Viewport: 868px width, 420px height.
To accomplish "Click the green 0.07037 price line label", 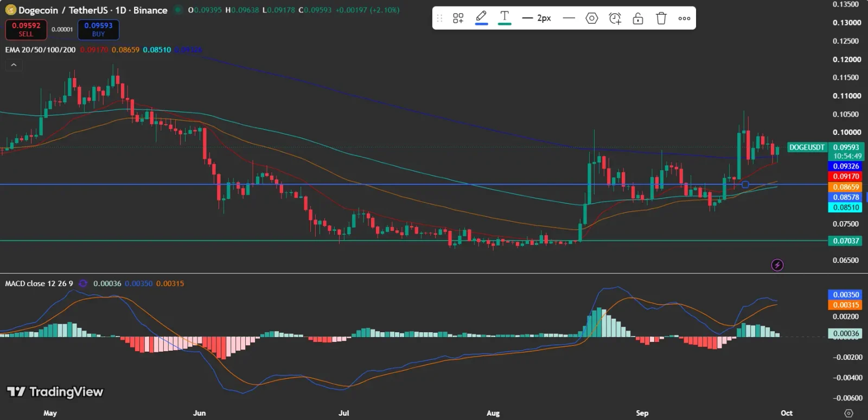I will coord(846,241).
